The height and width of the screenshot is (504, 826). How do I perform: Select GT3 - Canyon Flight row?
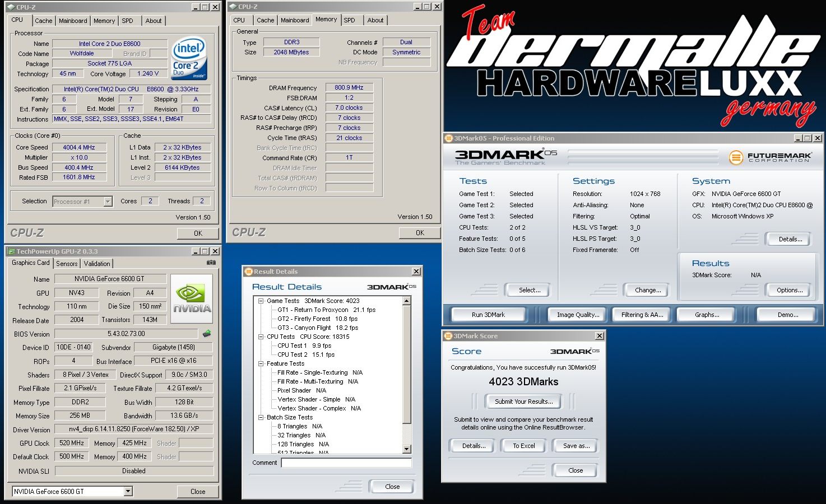pyautogui.click(x=318, y=328)
